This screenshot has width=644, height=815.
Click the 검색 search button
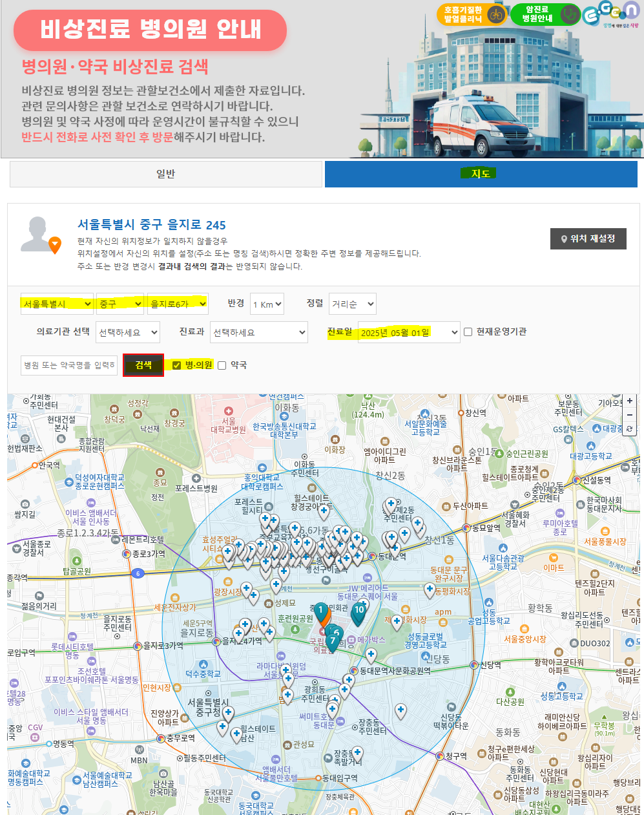point(143,365)
